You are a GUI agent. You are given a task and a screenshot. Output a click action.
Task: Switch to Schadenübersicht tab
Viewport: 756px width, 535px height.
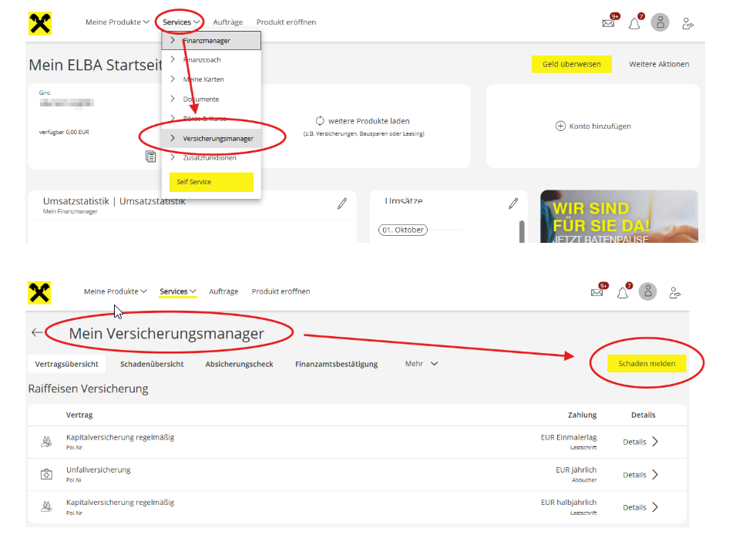pyautogui.click(x=152, y=364)
